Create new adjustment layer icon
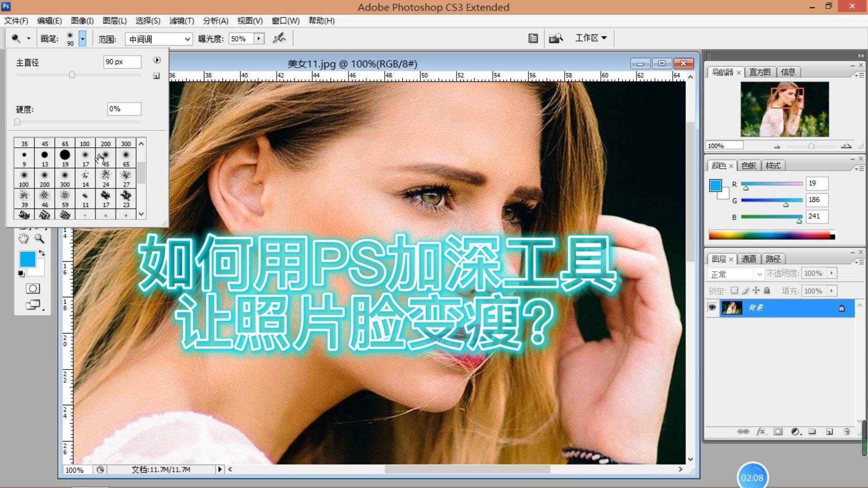This screenshot has height=488, width=868. click(x=796, y=432)
